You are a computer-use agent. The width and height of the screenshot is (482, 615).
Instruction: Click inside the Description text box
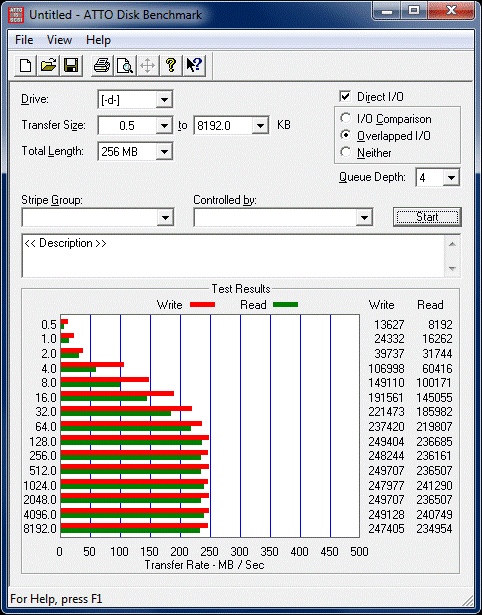tap(233, 256)
